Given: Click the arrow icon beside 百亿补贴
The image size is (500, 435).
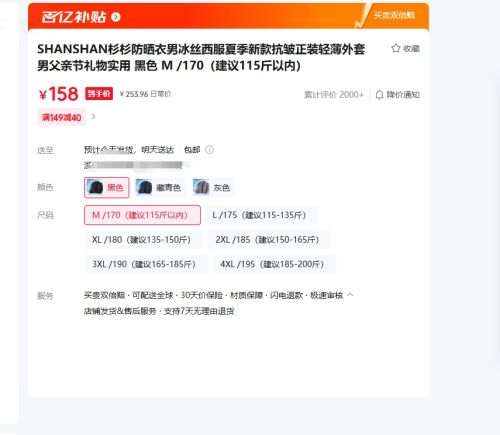Looking at the screenshot, I should click(116, 17).
